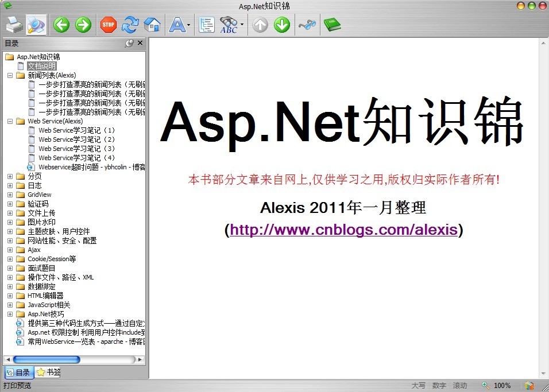Click the printer icon in toolbar
549x392 pixels.
14,25
